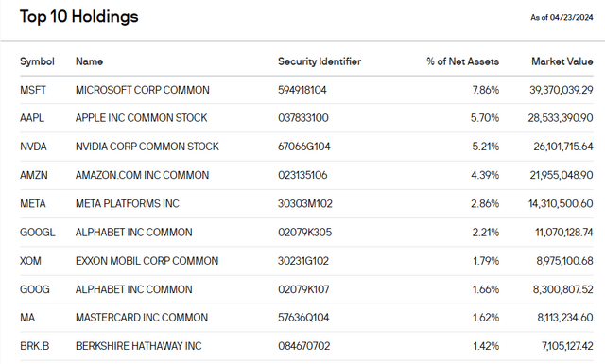Select the GOOG symbol cell
This screenshot has width=605, height=364.
pos(35,289)
